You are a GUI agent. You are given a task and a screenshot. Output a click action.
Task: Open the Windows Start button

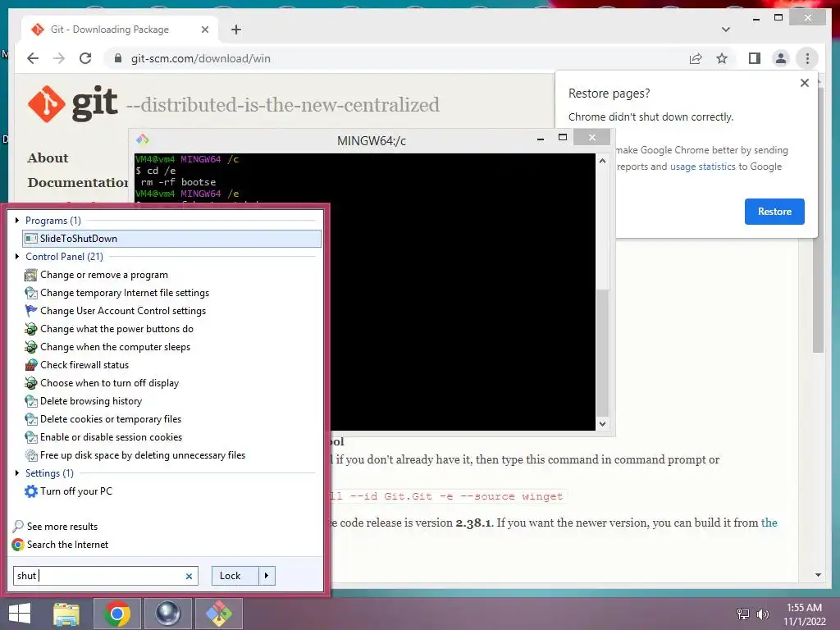20,614
